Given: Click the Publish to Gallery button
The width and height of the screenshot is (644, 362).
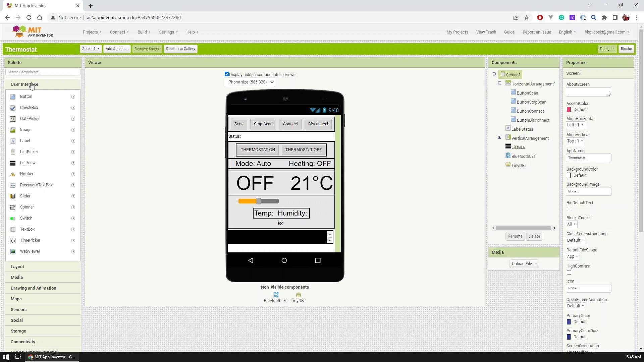Looking at the screenshot, I should (180, 49).
